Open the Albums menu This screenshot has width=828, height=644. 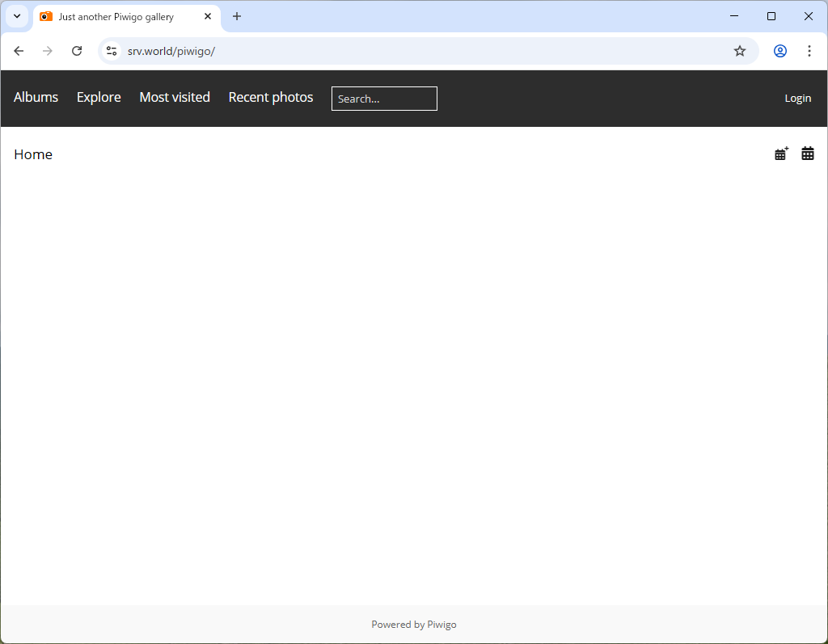36,97
